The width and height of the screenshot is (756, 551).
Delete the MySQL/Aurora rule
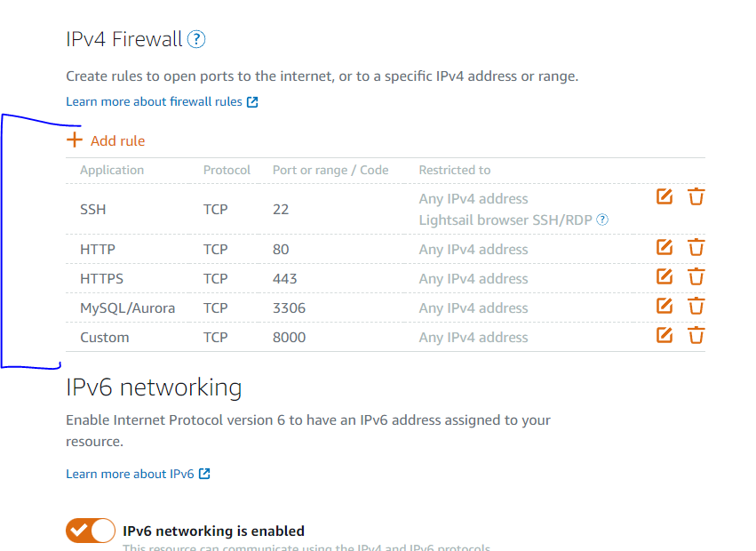click(x=696, y=307)
